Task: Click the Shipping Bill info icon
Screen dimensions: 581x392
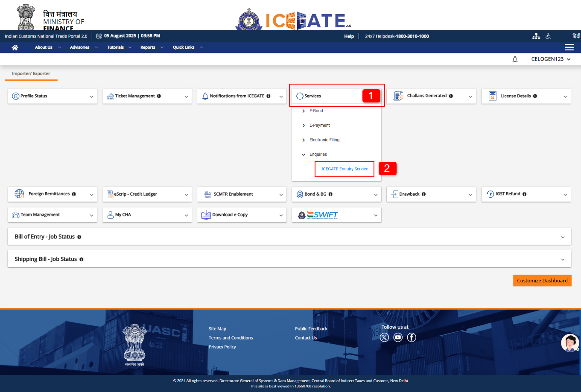Action: (81, 259)
